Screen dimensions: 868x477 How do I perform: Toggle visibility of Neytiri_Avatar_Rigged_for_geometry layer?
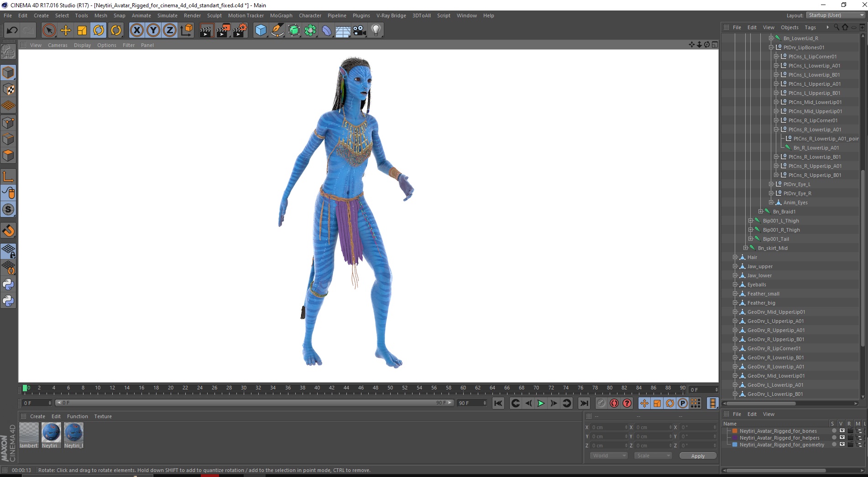coord(842,444)
